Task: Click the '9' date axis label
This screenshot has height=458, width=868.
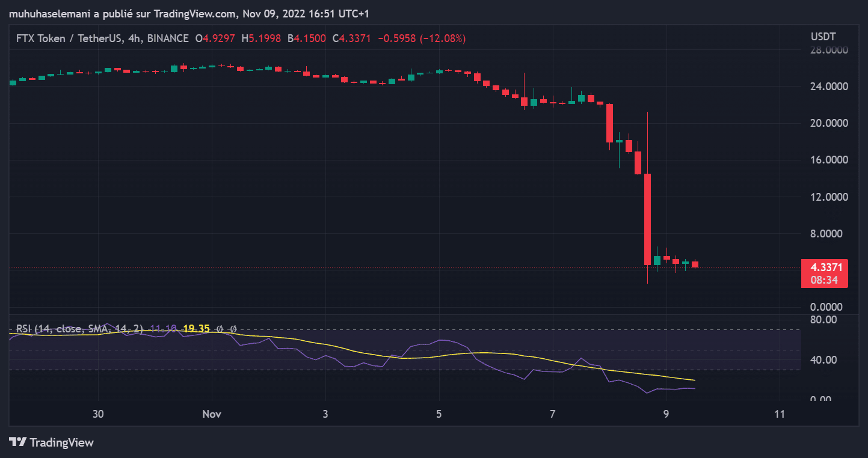Action: tap(666, 414)
